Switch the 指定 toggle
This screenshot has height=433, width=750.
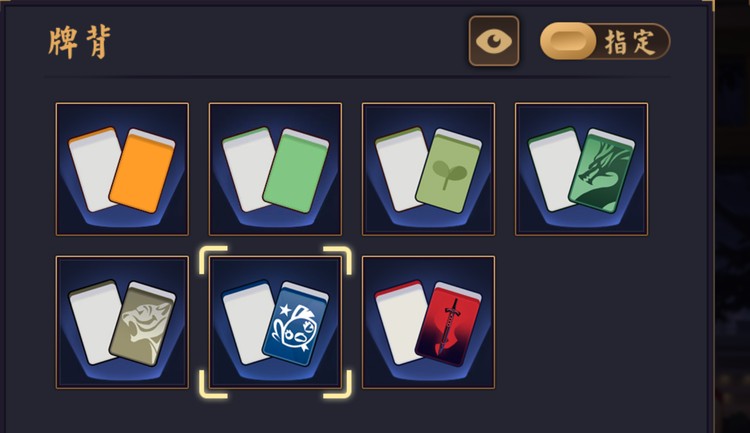coord(605,41)
